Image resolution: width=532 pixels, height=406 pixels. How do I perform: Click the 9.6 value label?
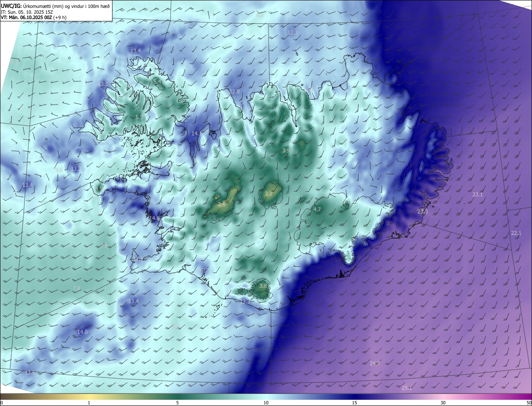(x=59, y=170)
